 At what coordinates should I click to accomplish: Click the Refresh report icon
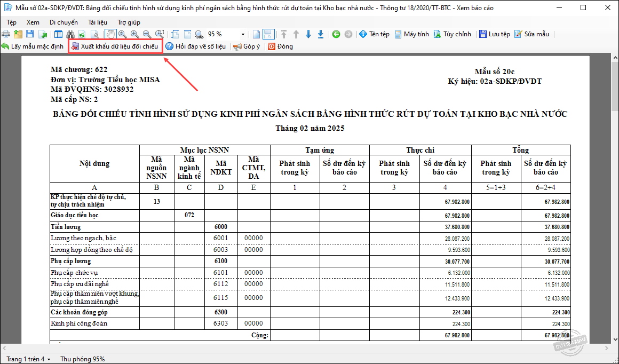(x=82, y=34)
